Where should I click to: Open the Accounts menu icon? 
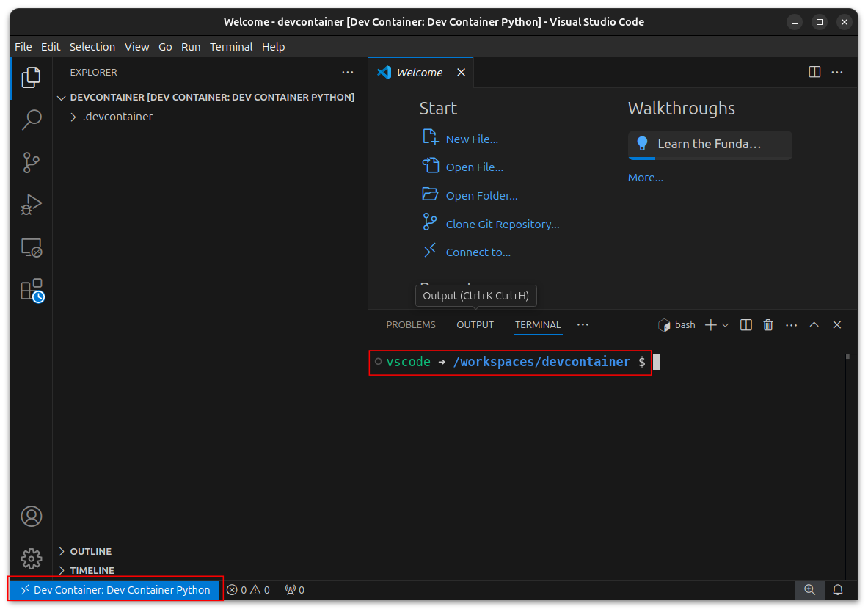pyautogui.click(x=31, y=516)
